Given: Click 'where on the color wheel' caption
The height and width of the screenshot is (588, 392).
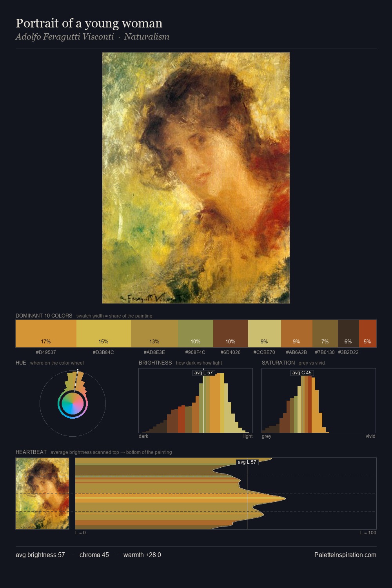Looking at the screenshot, I should click(57, 363).
